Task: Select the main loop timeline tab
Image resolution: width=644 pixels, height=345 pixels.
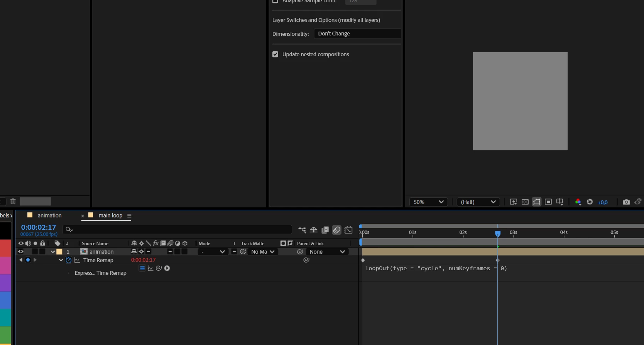Action: click(110, 215)
